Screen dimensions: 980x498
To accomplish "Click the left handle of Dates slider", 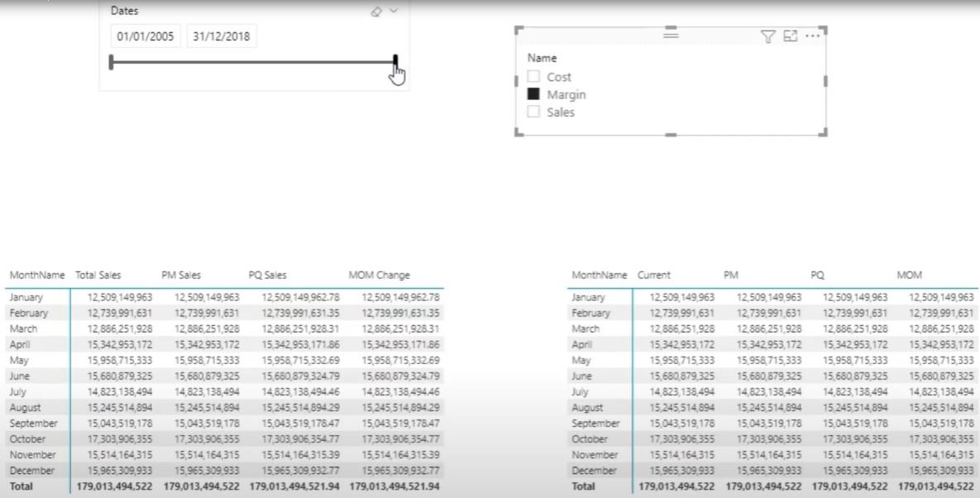I will [x=112, y=62].
